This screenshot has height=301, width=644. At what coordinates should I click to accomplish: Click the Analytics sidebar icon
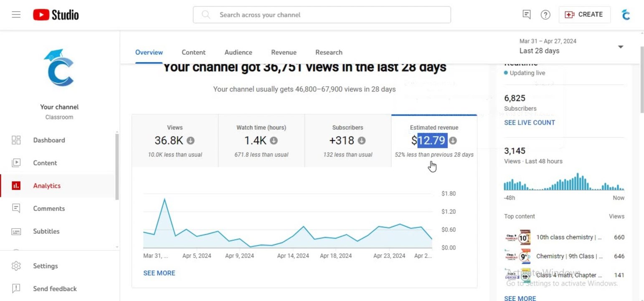coord(16,186)
